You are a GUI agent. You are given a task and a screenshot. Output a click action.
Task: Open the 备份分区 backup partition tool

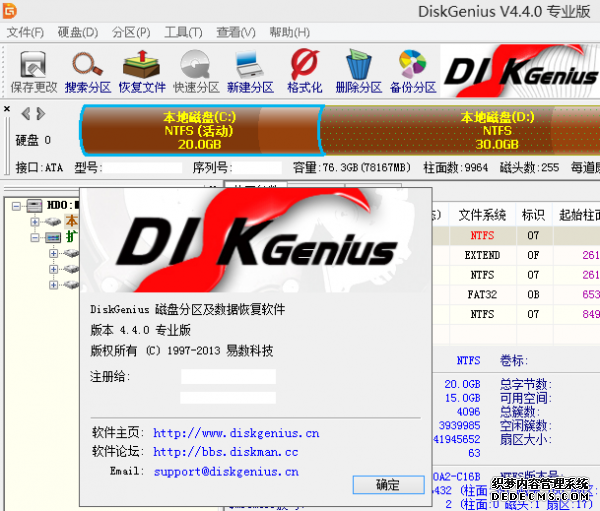pos(413,70)
